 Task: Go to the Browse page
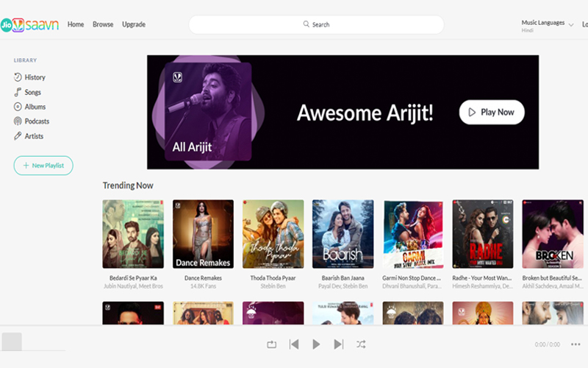point(103,24)
